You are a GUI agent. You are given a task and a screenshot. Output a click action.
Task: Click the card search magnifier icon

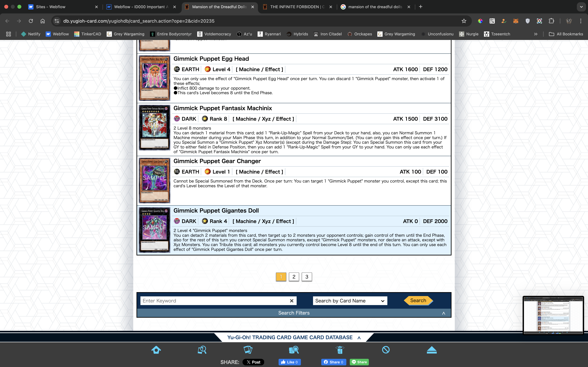pos(202,350)
